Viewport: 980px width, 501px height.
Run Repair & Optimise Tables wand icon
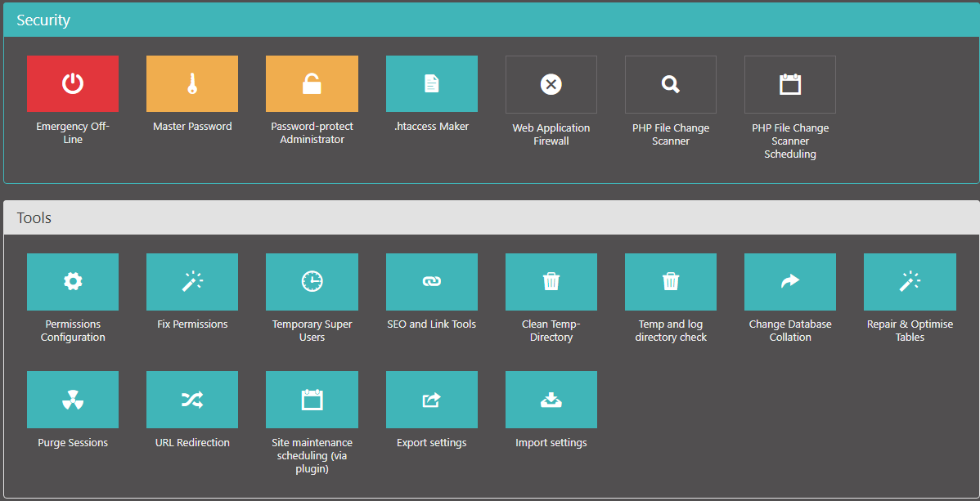coord(910,282)
